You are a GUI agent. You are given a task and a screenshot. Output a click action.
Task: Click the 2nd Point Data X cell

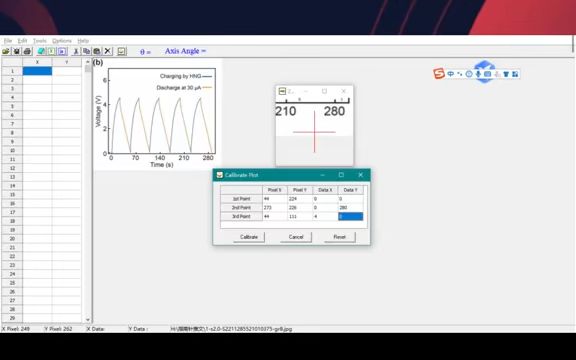pos(325,208)
